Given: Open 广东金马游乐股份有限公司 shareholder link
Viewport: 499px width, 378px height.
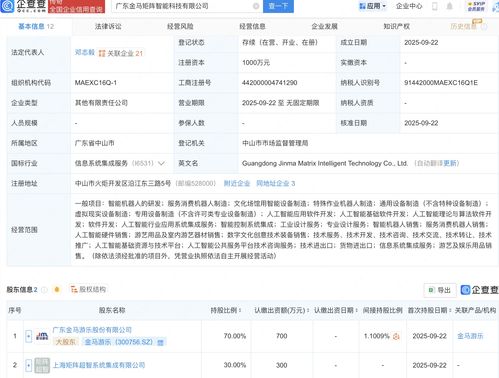Looking at the screenshot, I should (x=92, y=330).
